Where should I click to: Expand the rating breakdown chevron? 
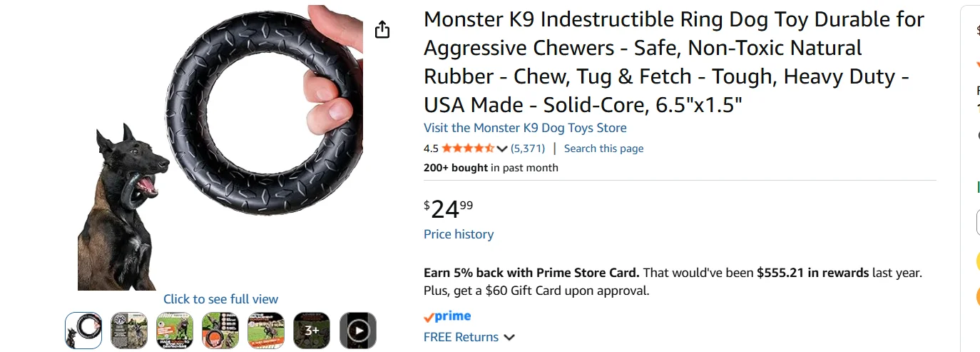[502, 149]
